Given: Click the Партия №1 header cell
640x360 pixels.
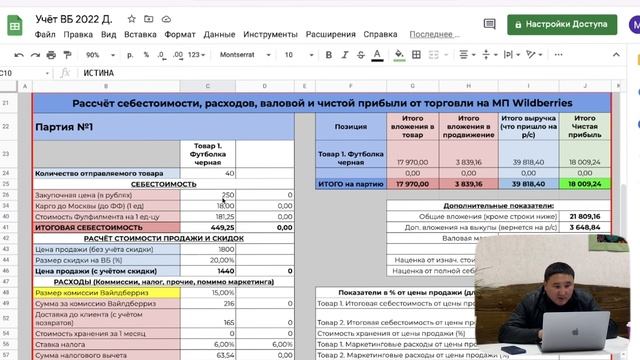Looking at the screenshot, I should tap(164, 127).
